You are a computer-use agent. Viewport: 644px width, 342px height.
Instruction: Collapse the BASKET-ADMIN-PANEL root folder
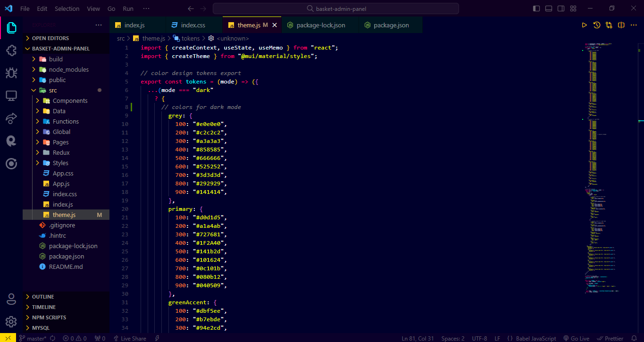66,49
